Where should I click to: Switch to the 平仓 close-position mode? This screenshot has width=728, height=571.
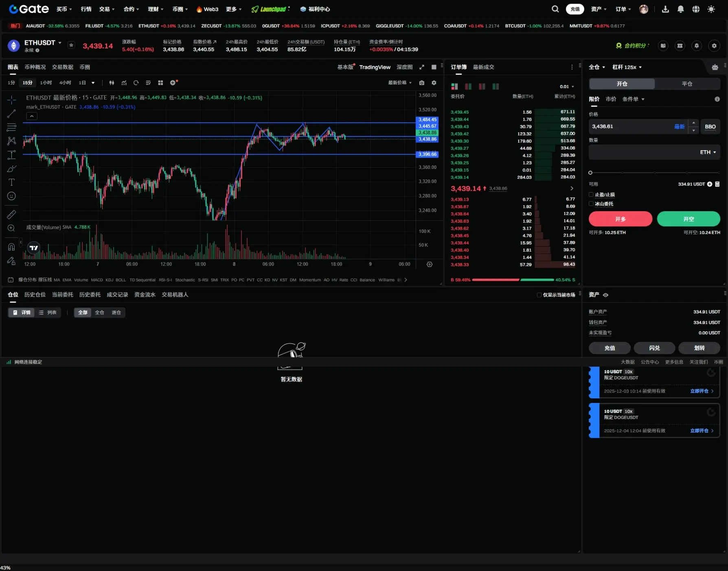point(687,84)
